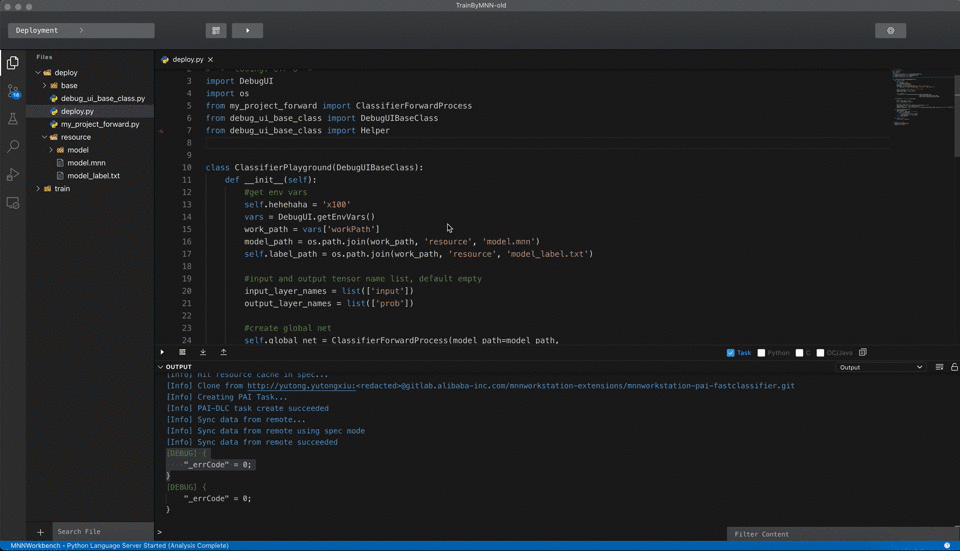960x551 pixels.
Task: Collapse the deploy folder chevron
Action: click(x=38, y=72)
